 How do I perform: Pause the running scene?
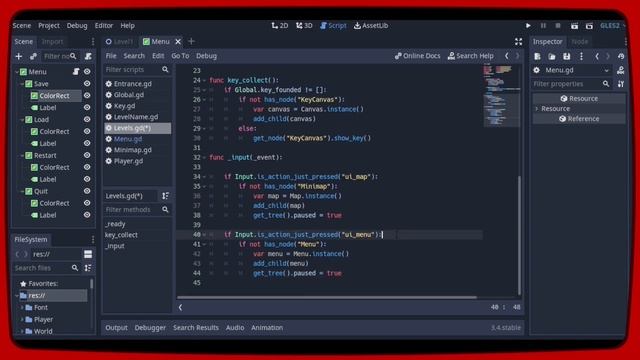point(543,26)
